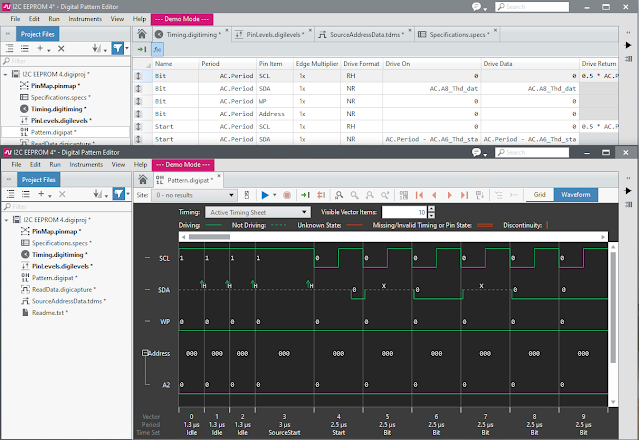This screenshot has width=639, height=440.
Task: Click green arrow icon in Timing toolbar
Action: tap(142, 49)
